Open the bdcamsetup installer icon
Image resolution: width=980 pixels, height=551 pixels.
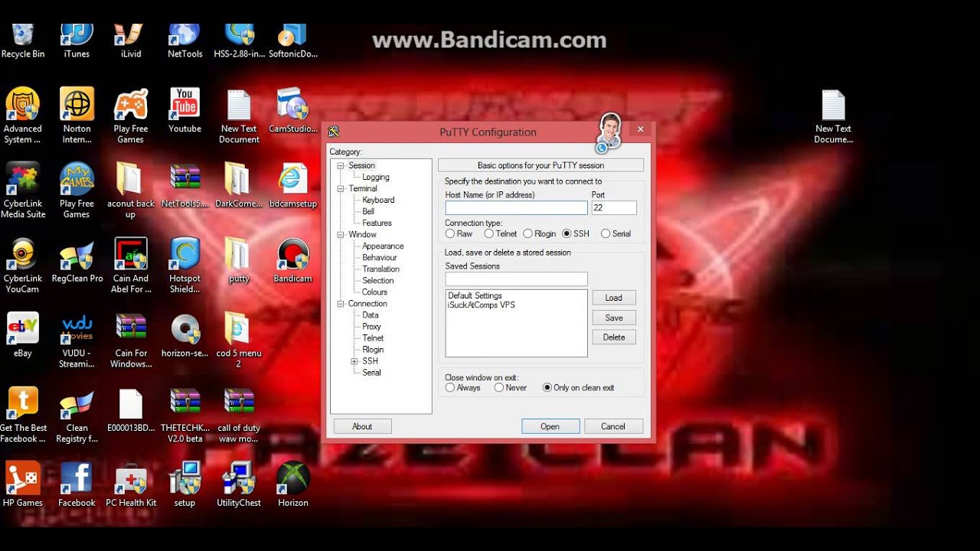pos(292,185)
